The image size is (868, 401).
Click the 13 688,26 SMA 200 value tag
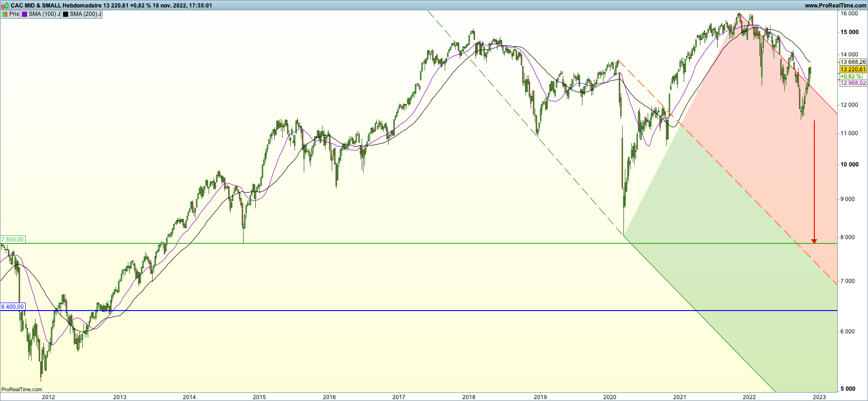[x=853, y=62]
